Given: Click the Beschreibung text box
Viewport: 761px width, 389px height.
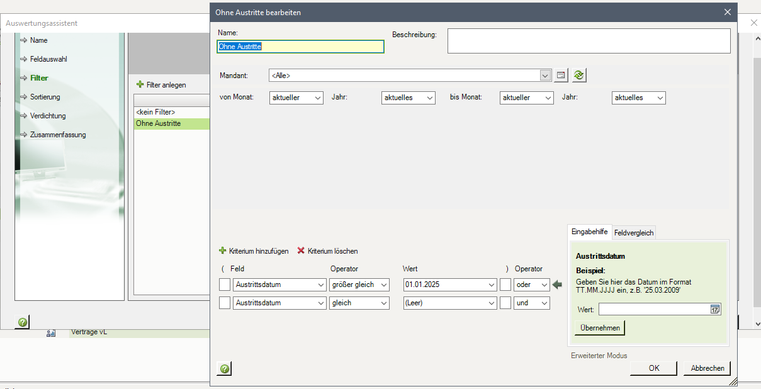Looking at the screenshot, I should tap(589, 41).
